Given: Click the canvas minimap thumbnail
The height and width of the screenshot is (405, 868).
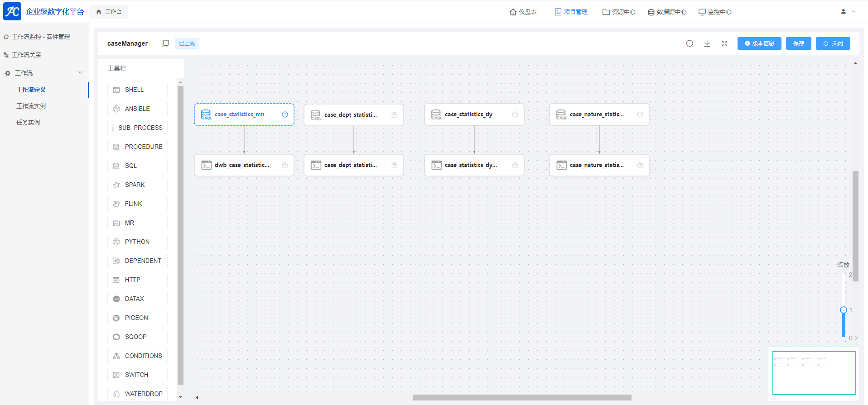Looking at the screenshot, I should click(x=814, y=373).
